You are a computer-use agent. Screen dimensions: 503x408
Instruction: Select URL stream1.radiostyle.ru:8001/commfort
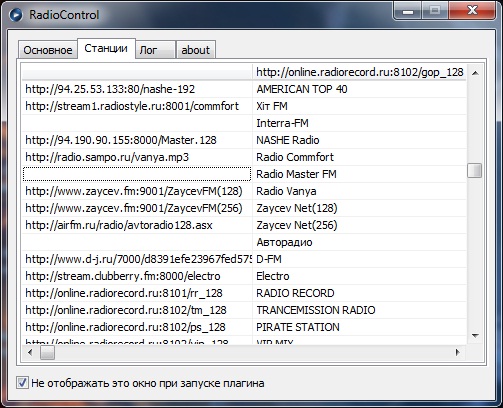137,106
